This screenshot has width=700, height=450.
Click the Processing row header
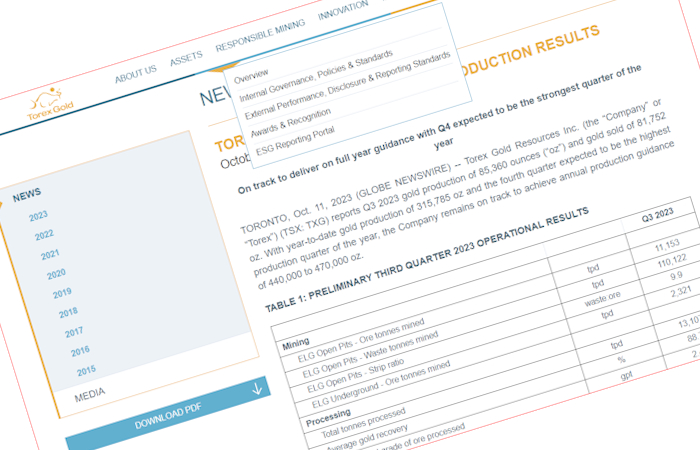[x=328, y=417]
